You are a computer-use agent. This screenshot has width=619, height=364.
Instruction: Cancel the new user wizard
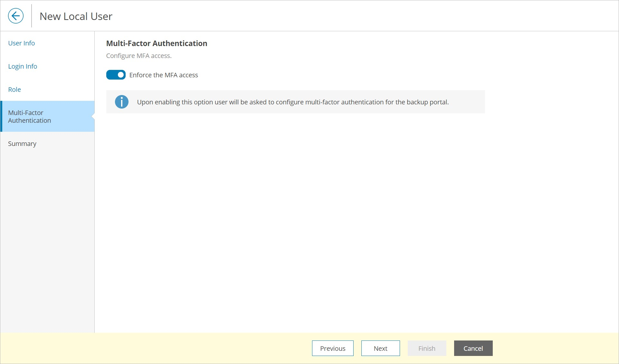tap(473, 348)
